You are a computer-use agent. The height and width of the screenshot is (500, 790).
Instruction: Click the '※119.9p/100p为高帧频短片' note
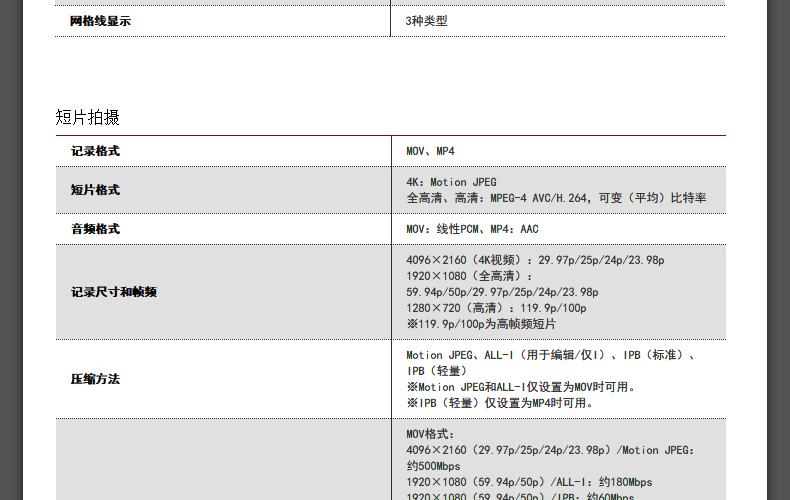pos(481,324)
